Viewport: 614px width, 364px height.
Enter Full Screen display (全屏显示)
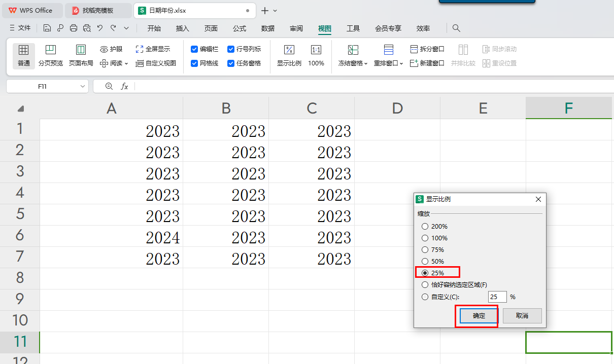[153, 49]
